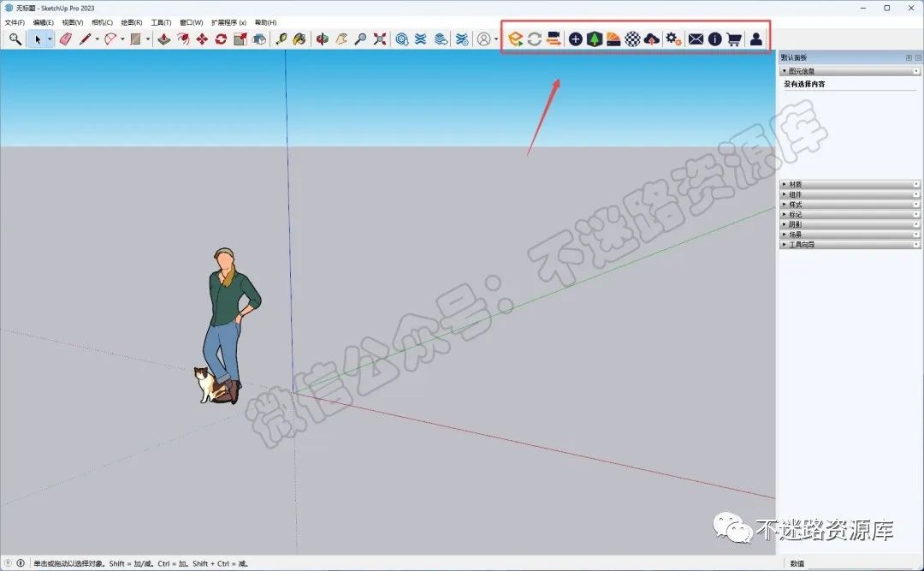The width and height of the screenshot is (924, 571).
Task: Expand the 标记 panel
Action: pyautogui.click(x=850, y=214)
